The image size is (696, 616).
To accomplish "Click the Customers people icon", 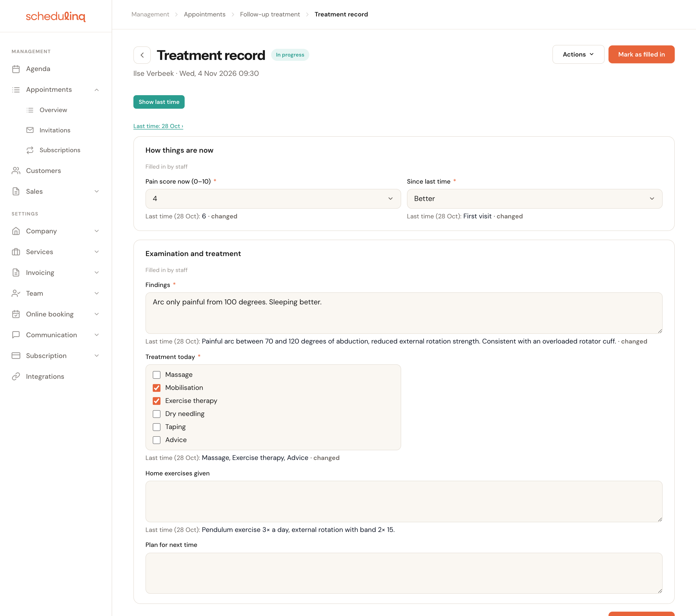I will coord(16,171).
